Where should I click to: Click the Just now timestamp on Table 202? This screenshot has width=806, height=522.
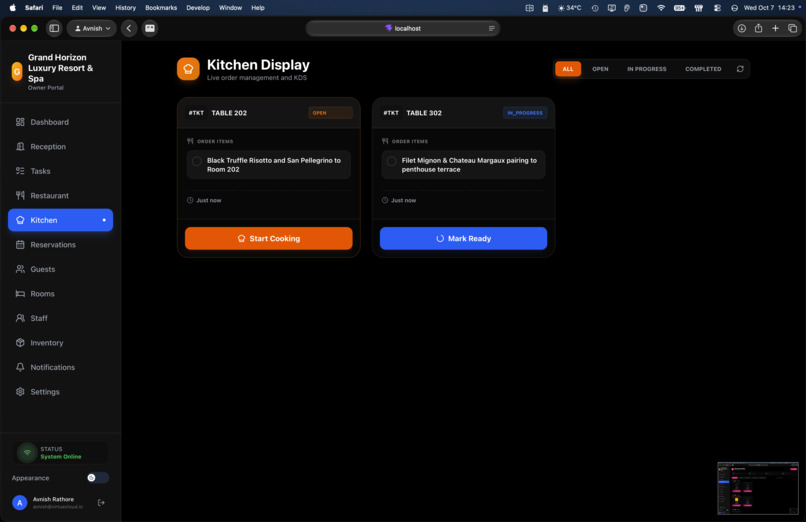coord(208,200)
